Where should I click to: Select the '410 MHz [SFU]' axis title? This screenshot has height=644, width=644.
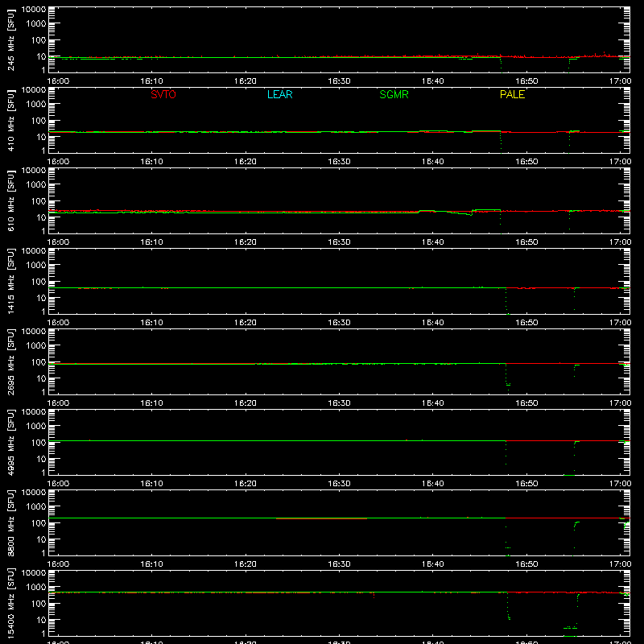pyautogui.click(x=10, y=120)
